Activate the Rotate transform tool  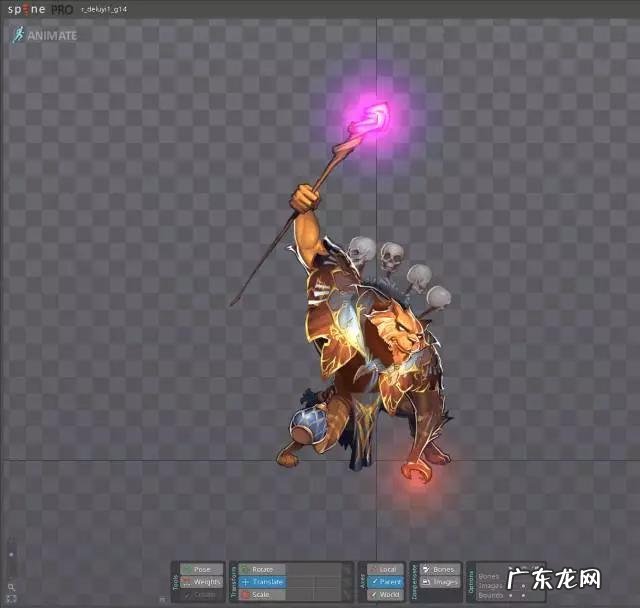coord(262,569)
